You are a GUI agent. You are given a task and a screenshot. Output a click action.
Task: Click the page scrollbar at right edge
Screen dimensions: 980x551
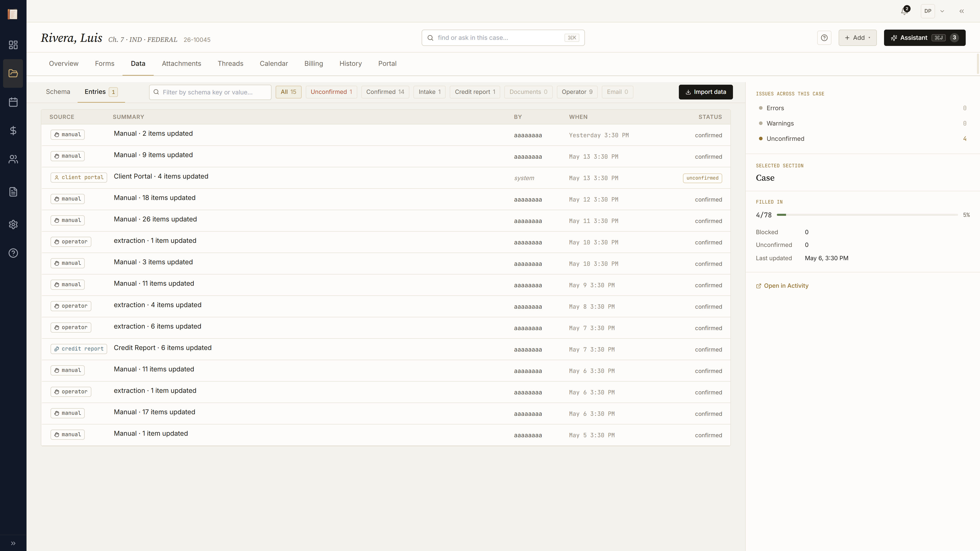point(978,64)
